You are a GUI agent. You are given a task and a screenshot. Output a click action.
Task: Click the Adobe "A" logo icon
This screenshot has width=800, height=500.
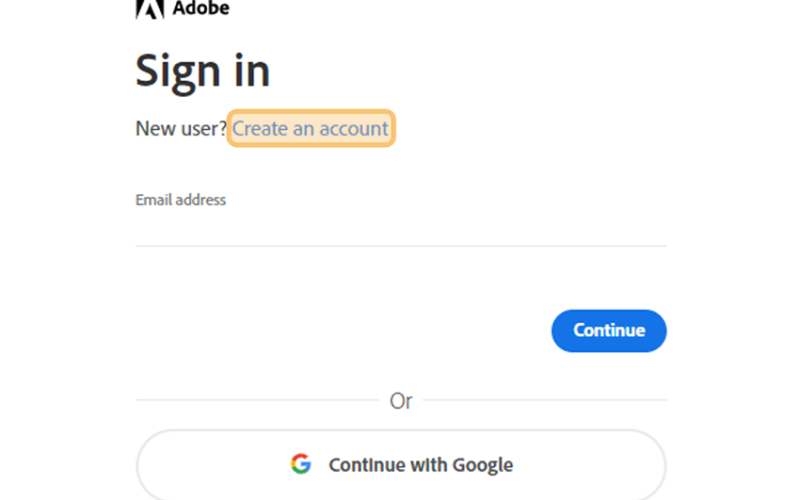click(x=149, y=9)
